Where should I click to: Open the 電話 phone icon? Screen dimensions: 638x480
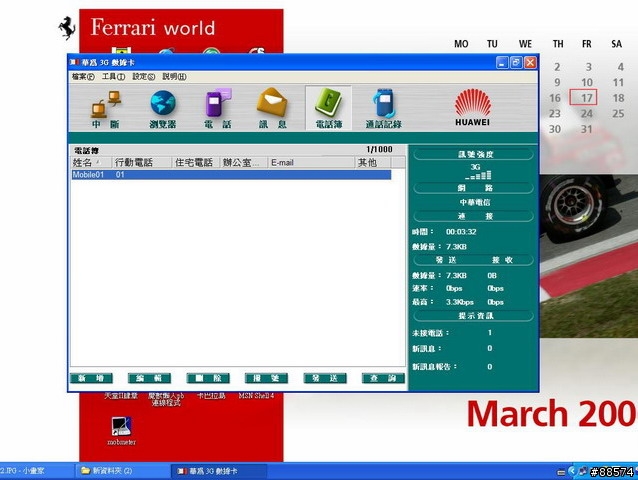[x=218, y=109]
